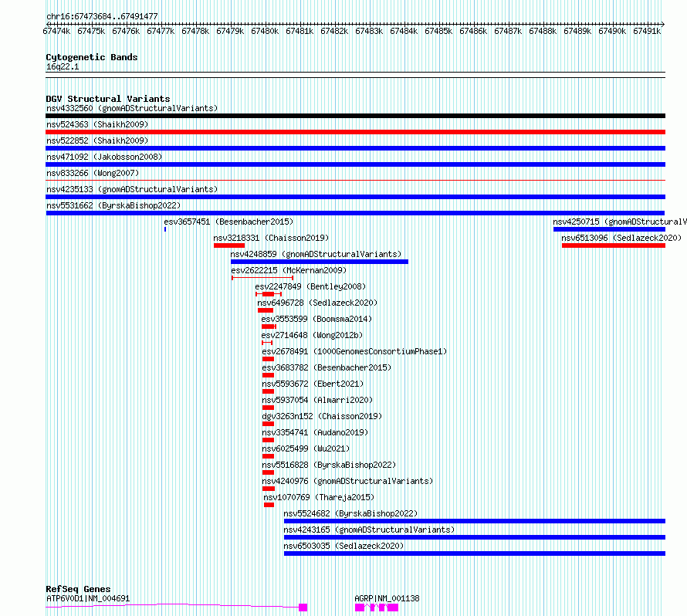Click the red nsv524363 variant bar
This screenshot has width=687, height=616.
click(355, 132)
